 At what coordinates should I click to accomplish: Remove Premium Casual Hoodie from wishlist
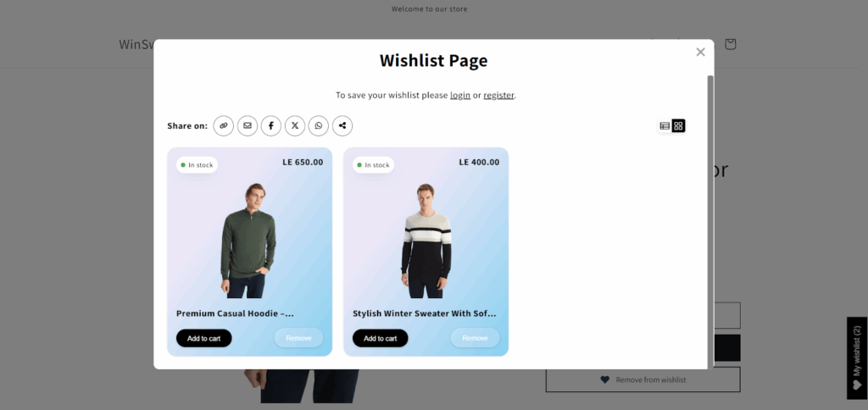[299, 338]
